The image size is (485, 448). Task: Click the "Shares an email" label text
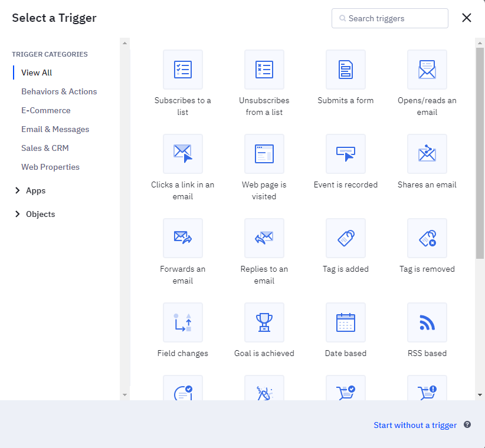coord(427,185)
